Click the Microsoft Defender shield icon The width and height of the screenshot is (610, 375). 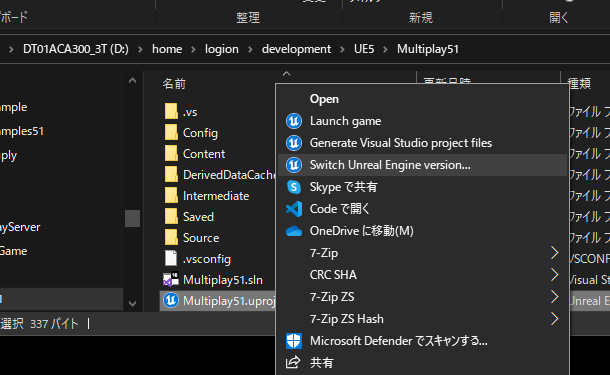(294, 341)
